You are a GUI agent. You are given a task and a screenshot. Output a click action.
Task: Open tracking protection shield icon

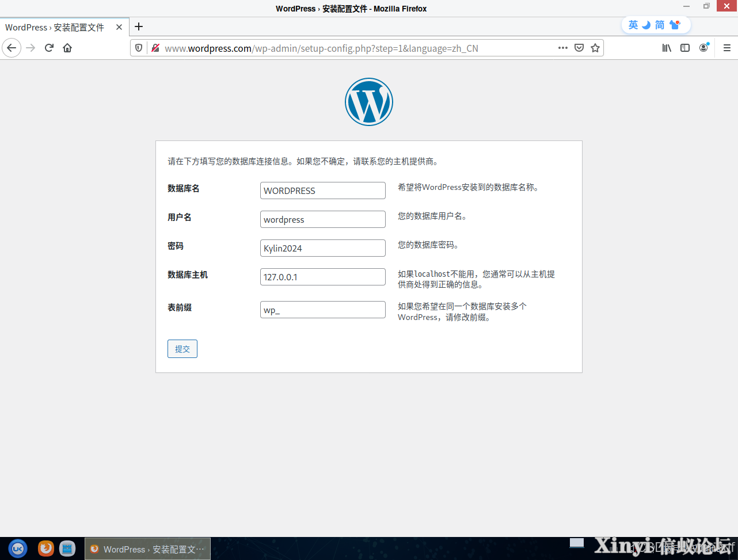[139, 48]
